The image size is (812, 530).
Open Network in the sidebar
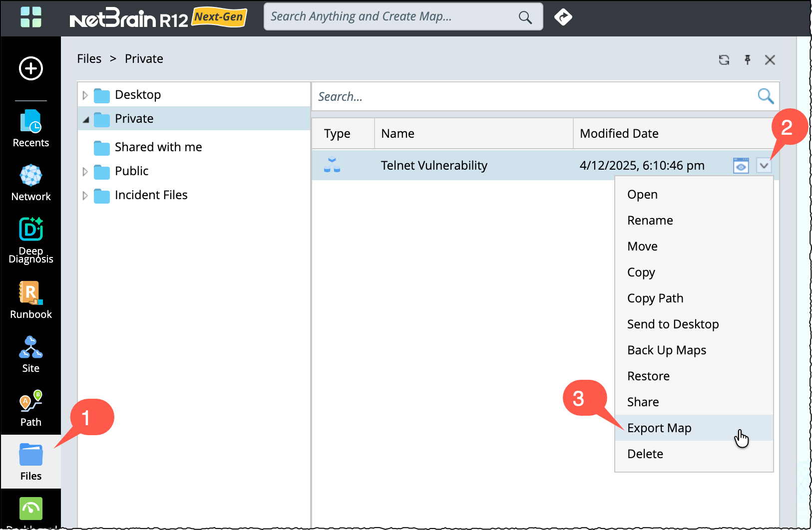coord(31,183)
